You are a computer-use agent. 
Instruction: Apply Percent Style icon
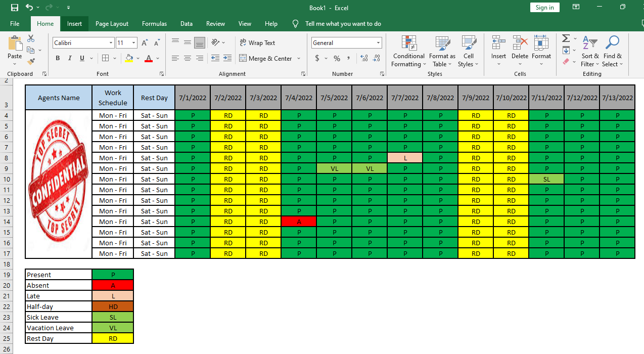pyautogui.click(x=337, y=58)
